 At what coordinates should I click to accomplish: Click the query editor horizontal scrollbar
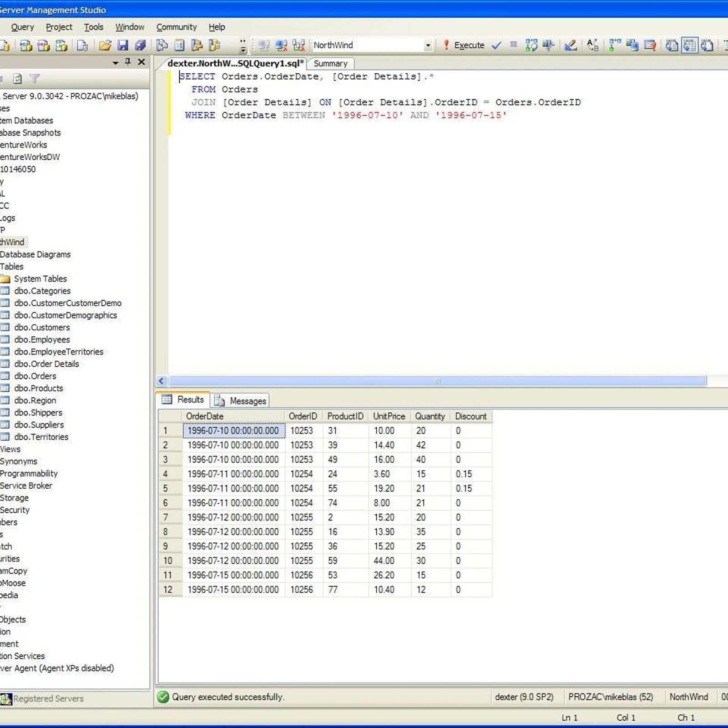pyautogui.click(x=437, y=381)
